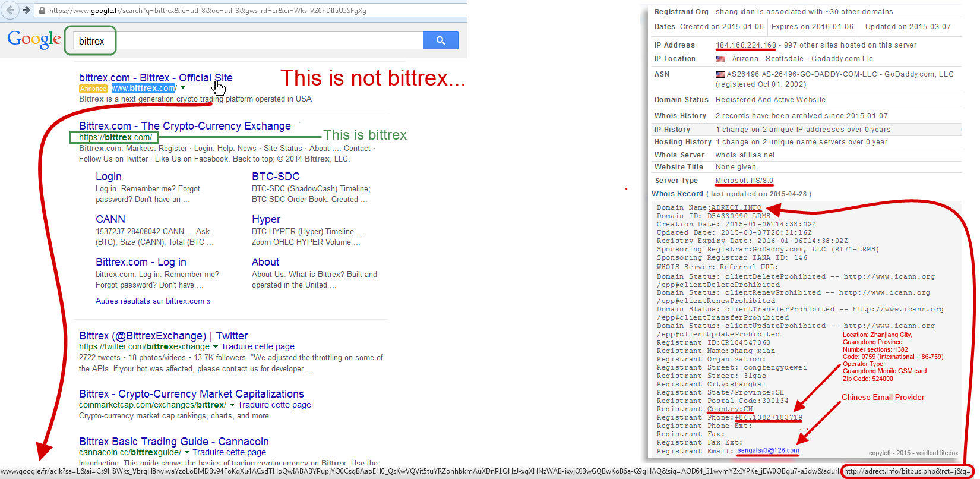Open the CANN sitelink
Viewport: 980px width, 479px height.
click(x=110, y=219)
